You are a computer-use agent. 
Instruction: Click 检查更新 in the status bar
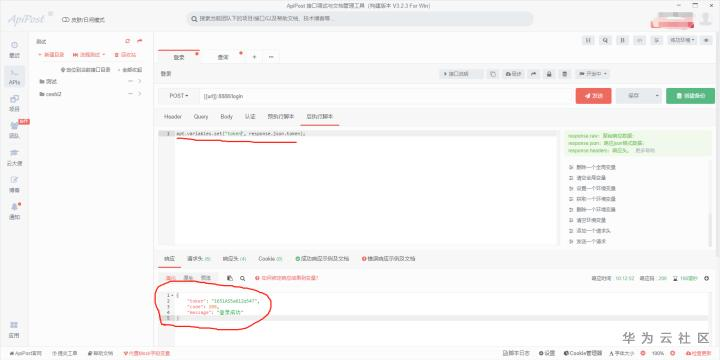(x=698, y=354)
